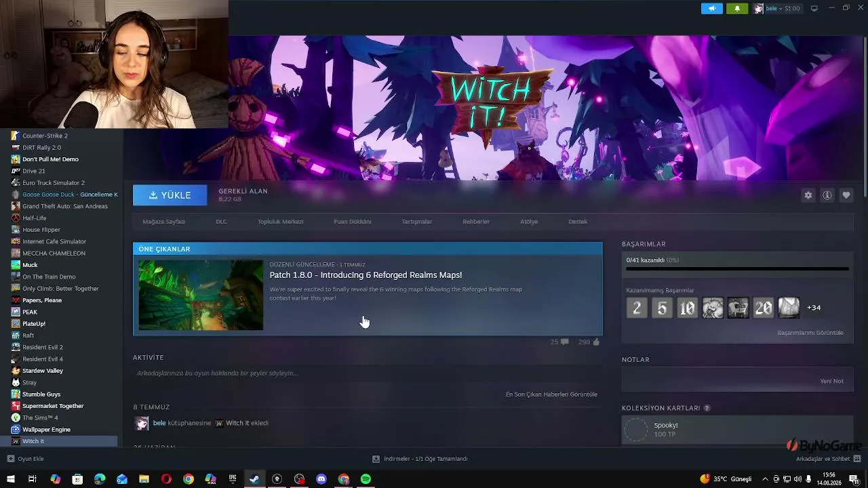Open the DLC tab

coord(221,222)
